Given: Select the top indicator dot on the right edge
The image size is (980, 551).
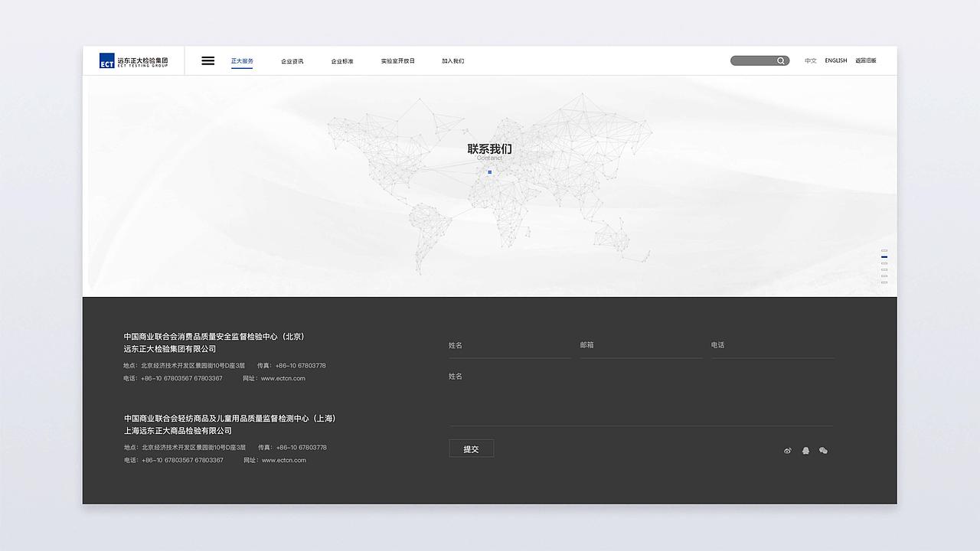Looking at the screenshot, I should [884, 250].
